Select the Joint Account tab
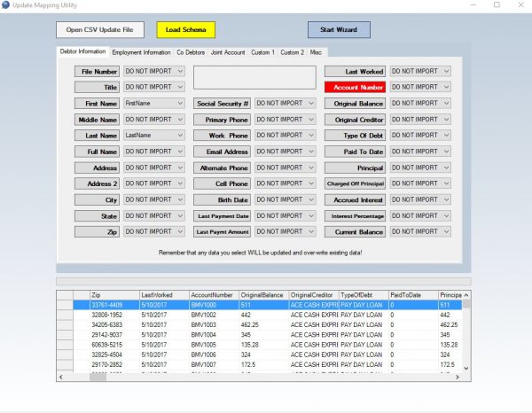 coord(228,52)
